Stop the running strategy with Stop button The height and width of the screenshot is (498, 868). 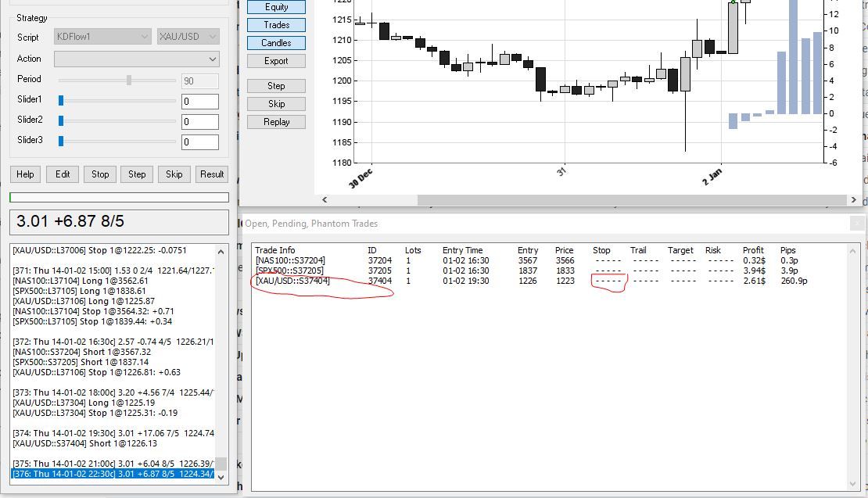100,174
